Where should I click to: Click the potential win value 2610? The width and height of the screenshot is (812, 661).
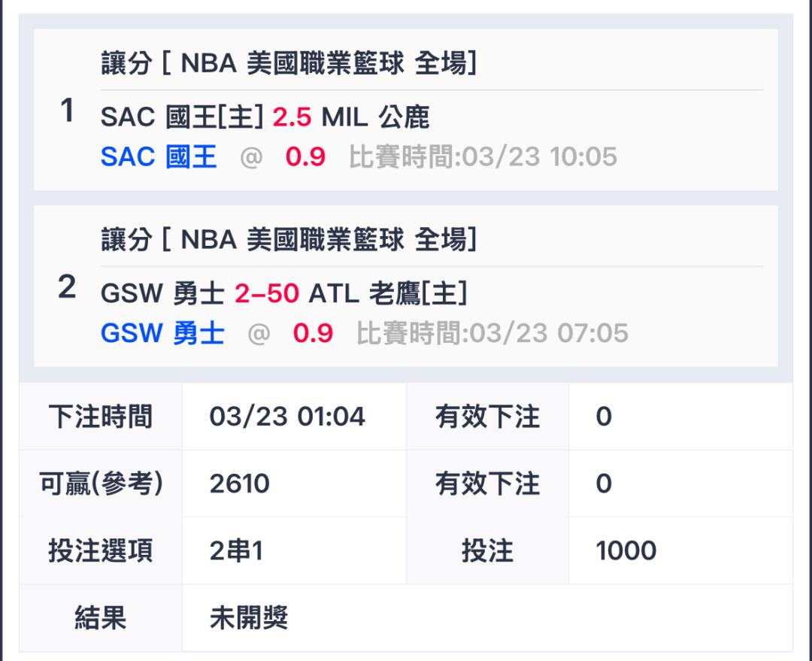[x=239, y=484]
